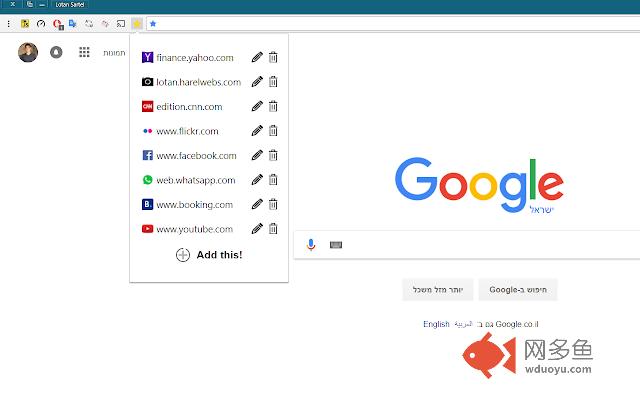Open www.flickr.com from the list

(x=180, y=131)
